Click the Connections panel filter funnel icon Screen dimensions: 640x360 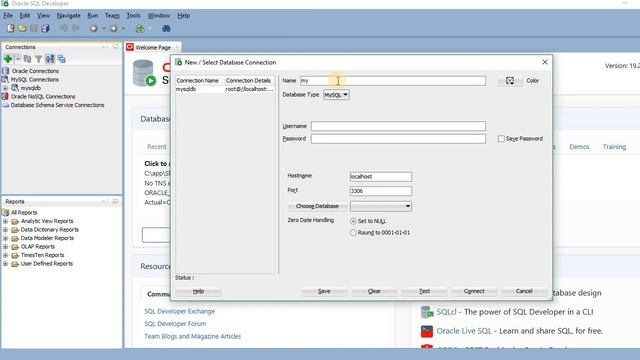(38, 59)
